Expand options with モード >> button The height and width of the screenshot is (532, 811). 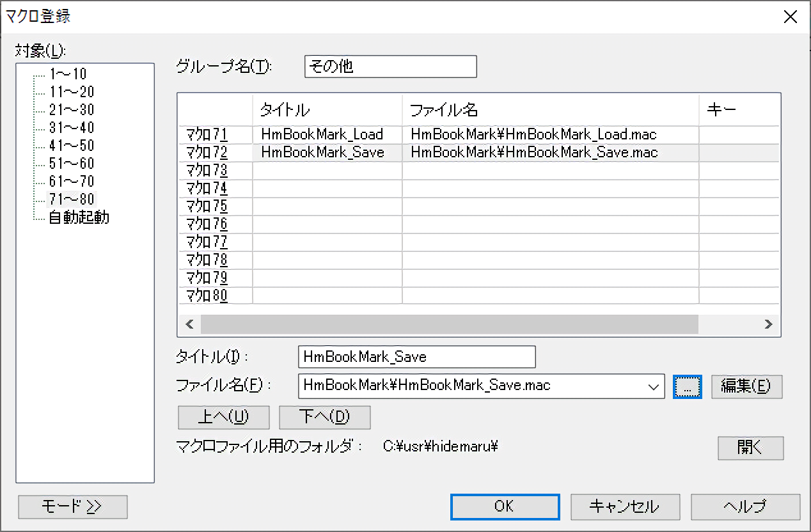[73, 506]
